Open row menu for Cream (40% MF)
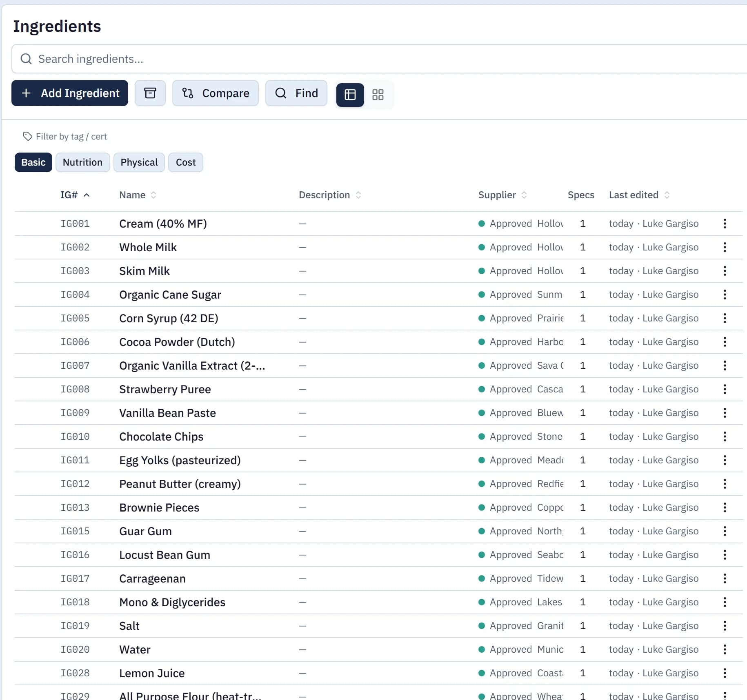This screenshot has height=700, width=747. [x=725, y=224]
